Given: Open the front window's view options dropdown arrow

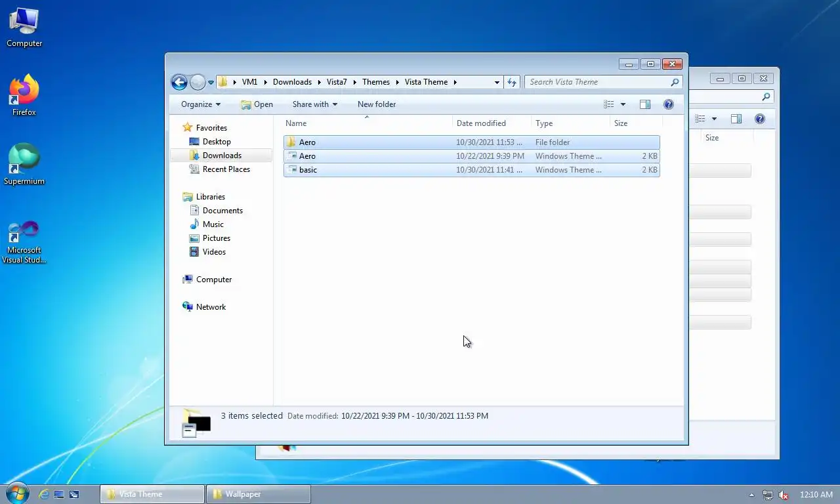Looking at the screenshot, I should click(623, 104).
